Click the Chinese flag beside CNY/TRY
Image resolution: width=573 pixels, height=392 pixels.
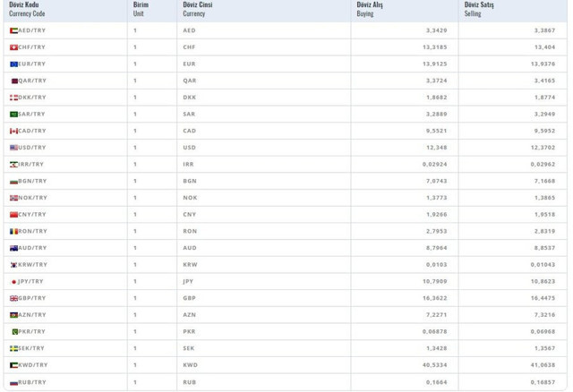click(x=13, y=215)
